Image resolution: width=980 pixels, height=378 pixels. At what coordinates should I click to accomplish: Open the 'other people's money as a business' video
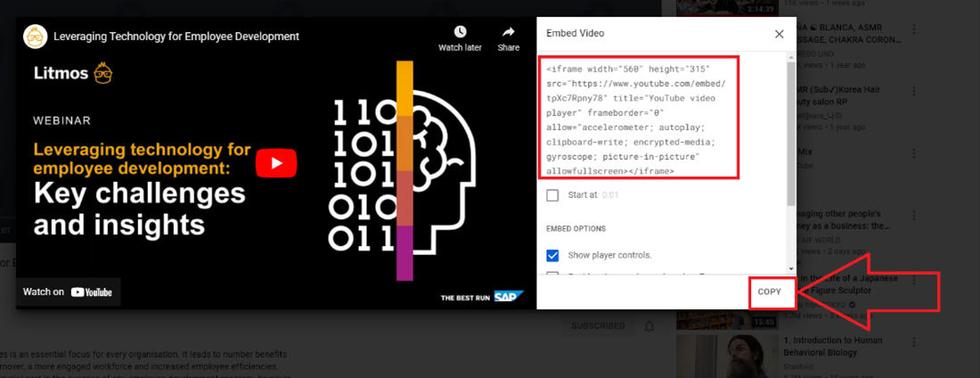[x=842, y=219]
